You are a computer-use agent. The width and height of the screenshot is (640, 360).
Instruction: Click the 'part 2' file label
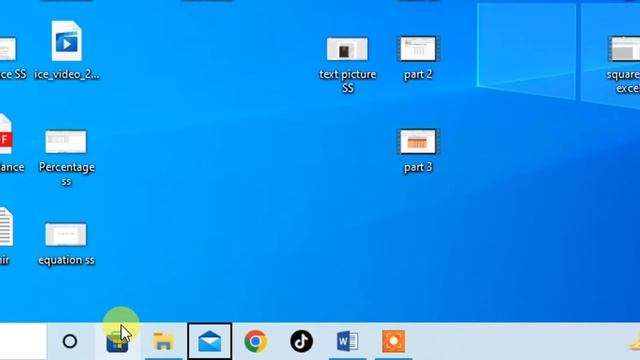click(x=418, y=75)
